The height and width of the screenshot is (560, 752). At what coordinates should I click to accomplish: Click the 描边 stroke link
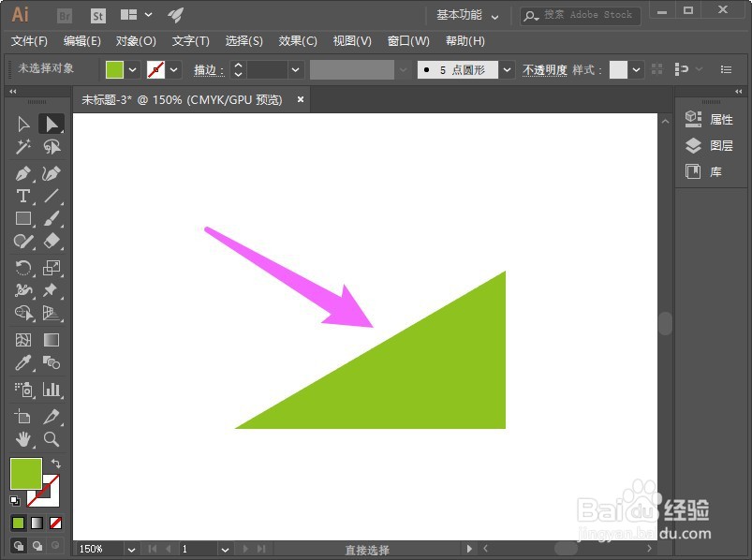tap(209, 70)
